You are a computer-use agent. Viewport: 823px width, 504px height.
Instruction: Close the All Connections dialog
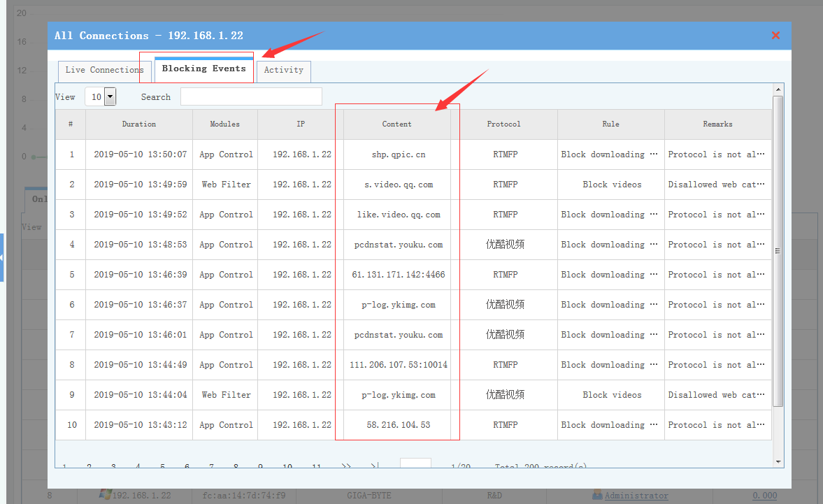pyautogui.click(x=775, y=35)
